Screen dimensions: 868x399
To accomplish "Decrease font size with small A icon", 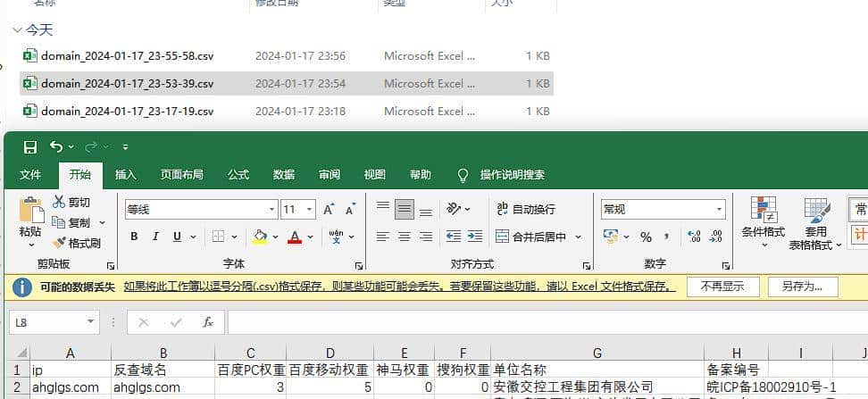I will coord(350,210).
